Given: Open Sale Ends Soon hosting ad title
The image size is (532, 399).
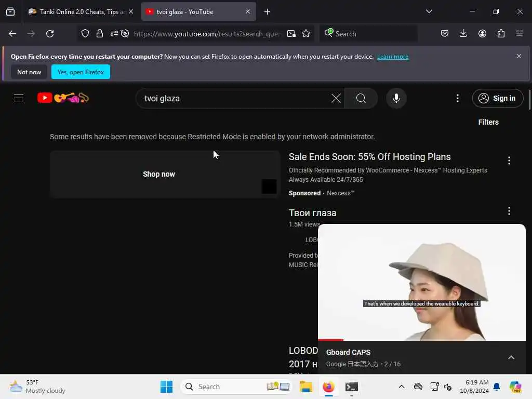Looking at the screenshot, I should click(x=370, y=157).
